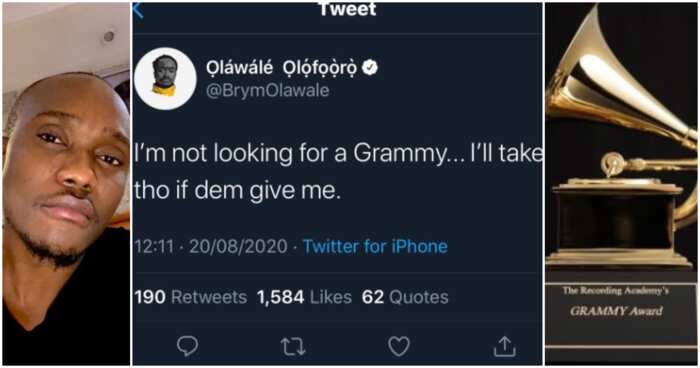The width and height of the screenshot is (700, 368).
Task: Open the @BrymOlawale handle
Action: [267, 91]
